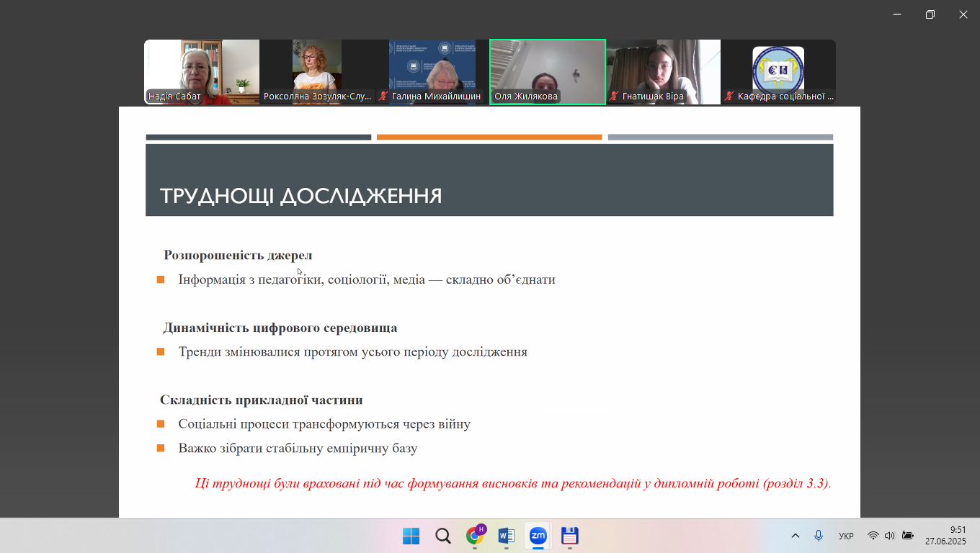Click the Wi-Fi network tray icon
This screenshot has height=553, width=980.
pyautogui.click(x=873, y=536)
